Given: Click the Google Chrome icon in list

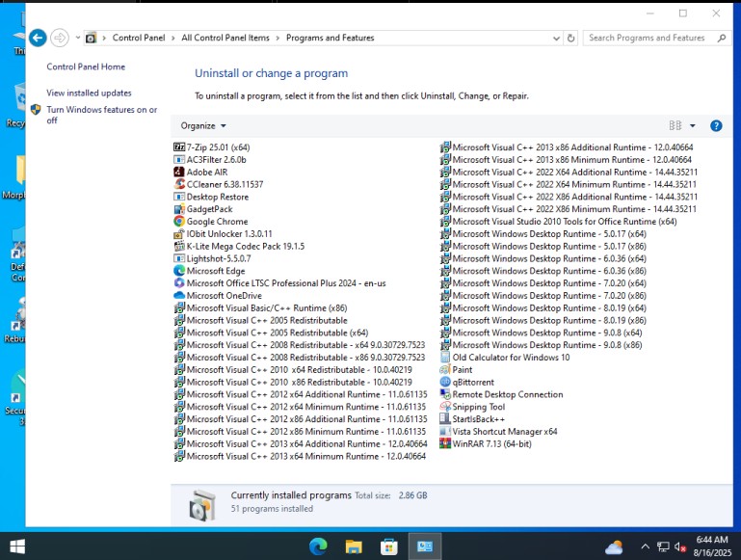Looking at the screenshot, I should click(179, 221).
